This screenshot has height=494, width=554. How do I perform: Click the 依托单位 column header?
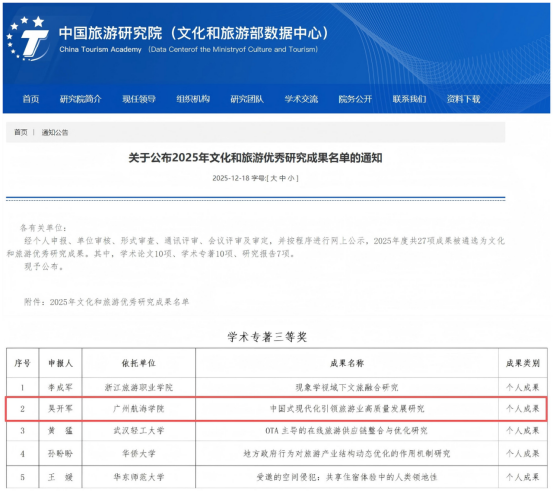[x=138, y=363]
